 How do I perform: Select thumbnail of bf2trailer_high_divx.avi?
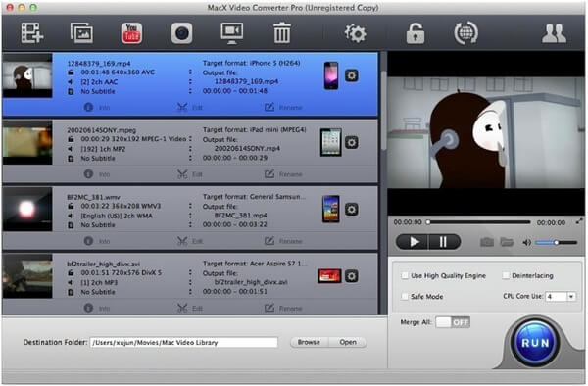coord(27,276)
